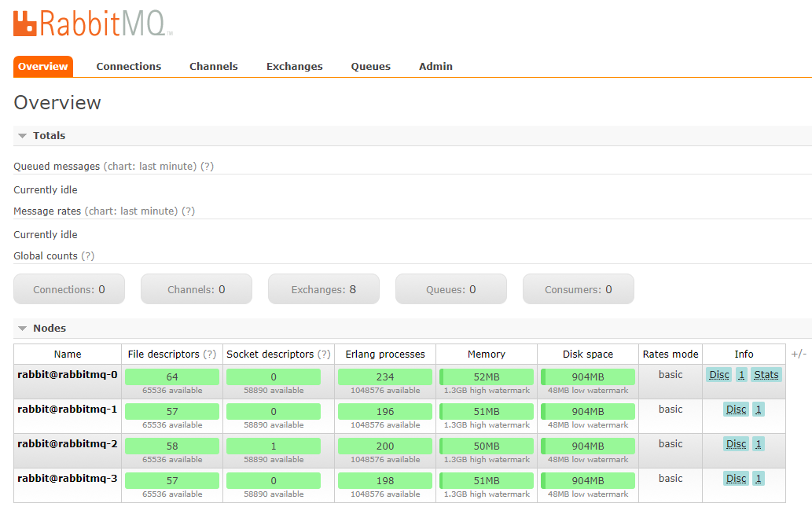Click file descriptors bar 58 for rabbitmq-2
Screen dimensions: 812x518
[172, 446]
